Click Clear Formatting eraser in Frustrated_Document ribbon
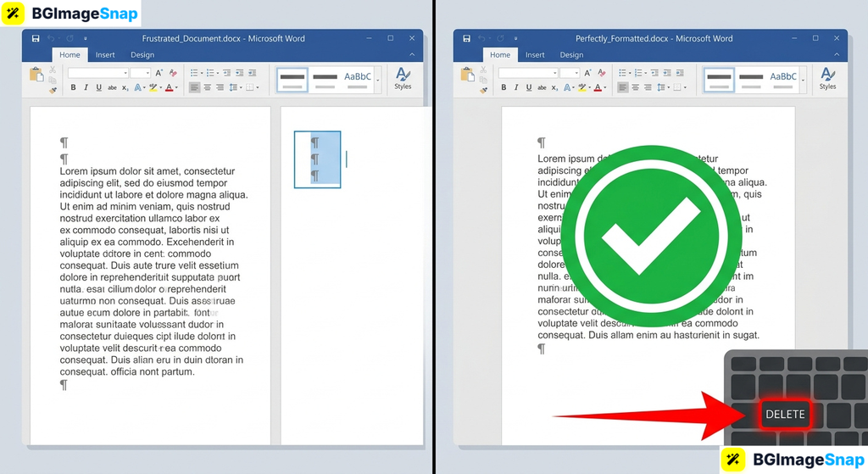Viewport: 868px width, 474px height. pyautogui.click(x=173, y=73)
